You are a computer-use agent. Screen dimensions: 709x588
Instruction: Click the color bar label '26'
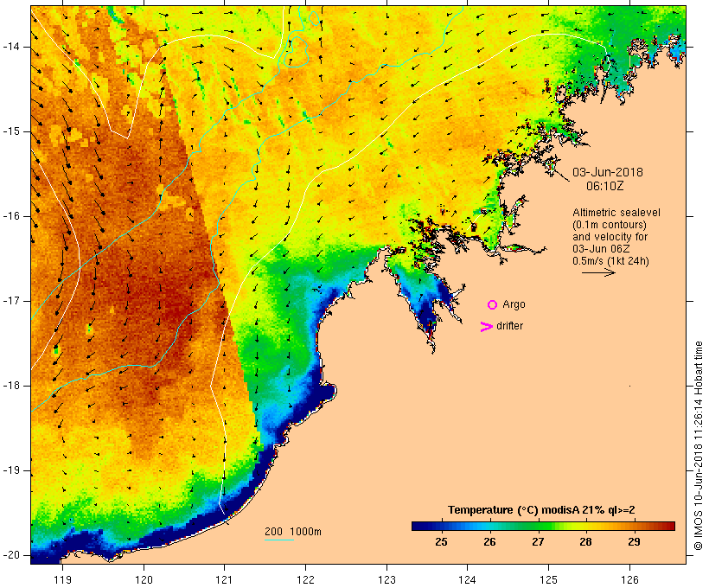point(489,541)
